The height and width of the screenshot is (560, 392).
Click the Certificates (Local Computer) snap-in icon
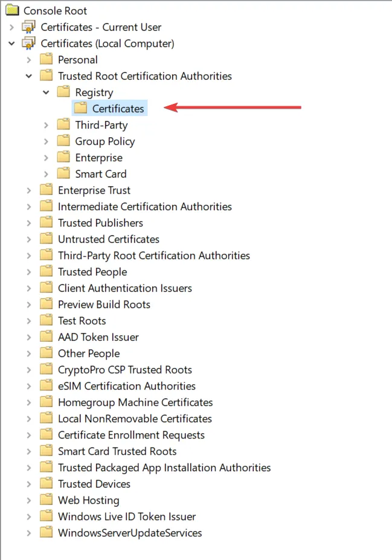28,43
